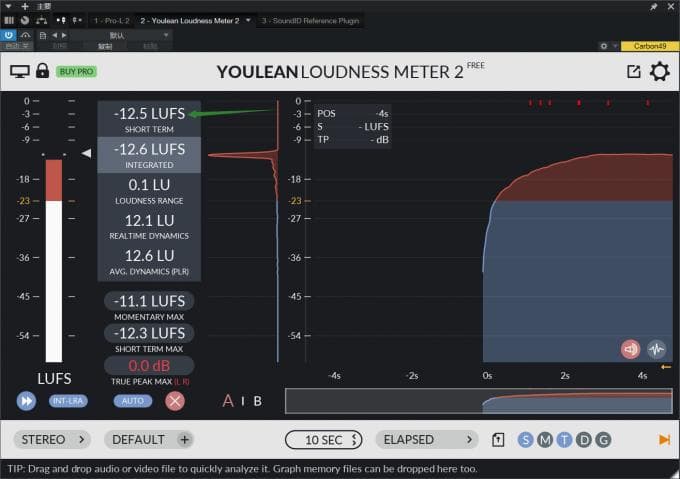The image size is (680, 479).
Task: Click the host three-bars mixer icon
Action: [x=9, y=20]
